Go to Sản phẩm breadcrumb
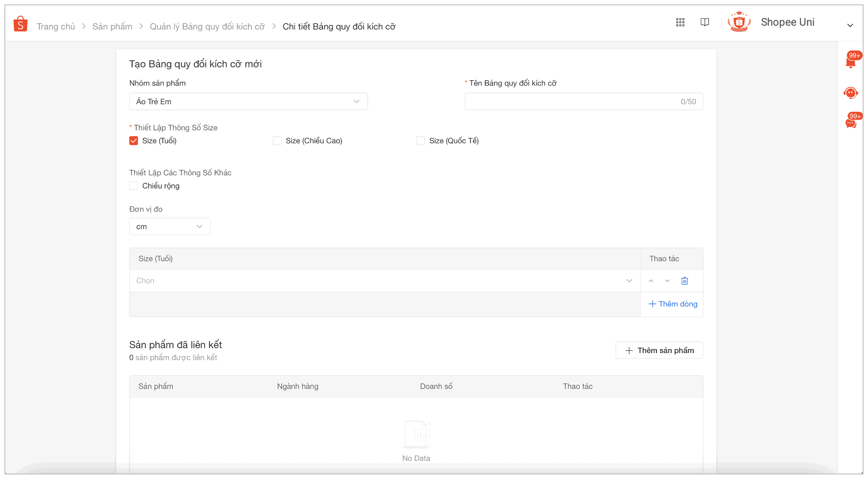Image resolution: width=868 pixels, height=479 pixels. coord(112,27)
